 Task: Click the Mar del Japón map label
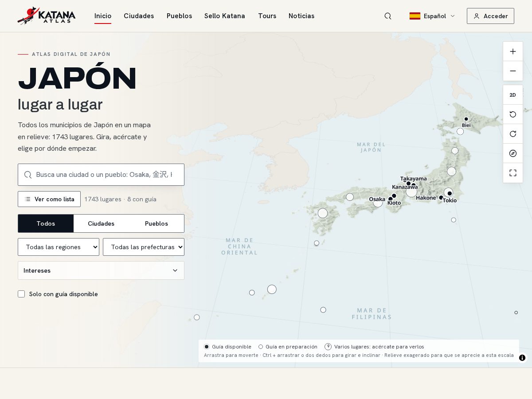click(371, 147)
